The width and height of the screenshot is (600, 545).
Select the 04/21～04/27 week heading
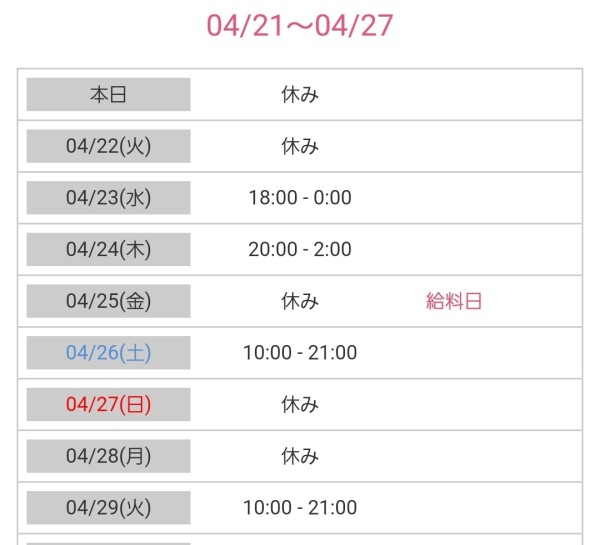(300, 26)
